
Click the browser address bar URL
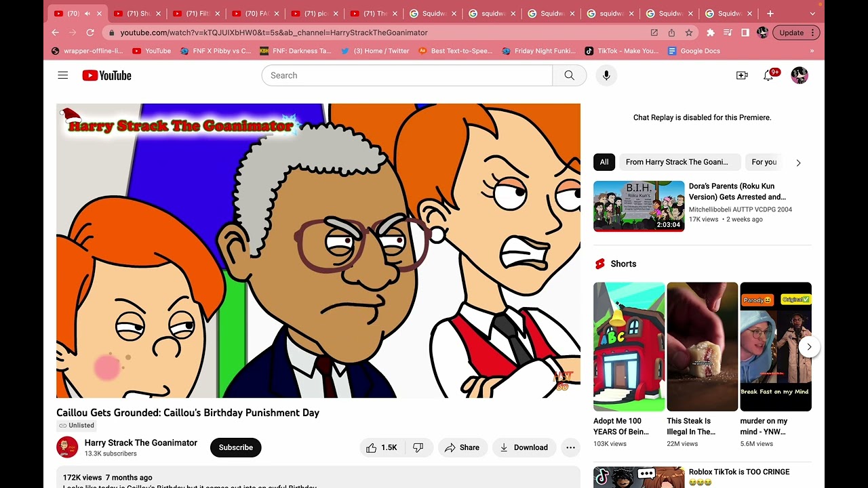pyautogui.click(x=274, y=33)
